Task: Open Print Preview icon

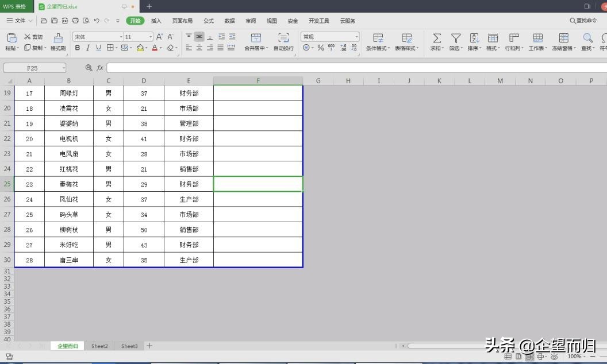Action: 86,21
